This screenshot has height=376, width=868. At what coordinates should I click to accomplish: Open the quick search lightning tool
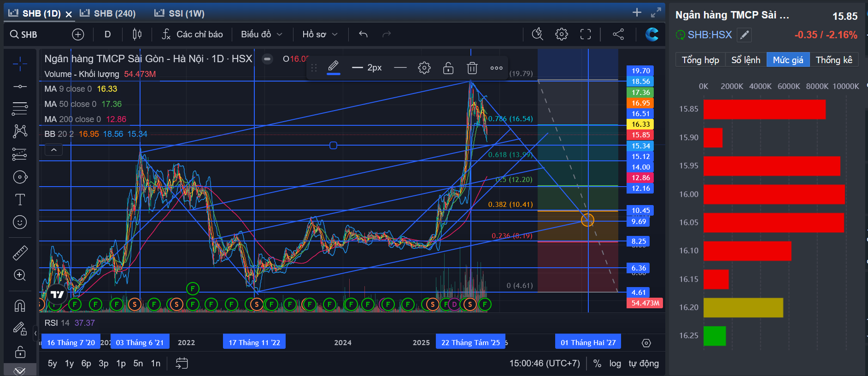tap(537, 34)
